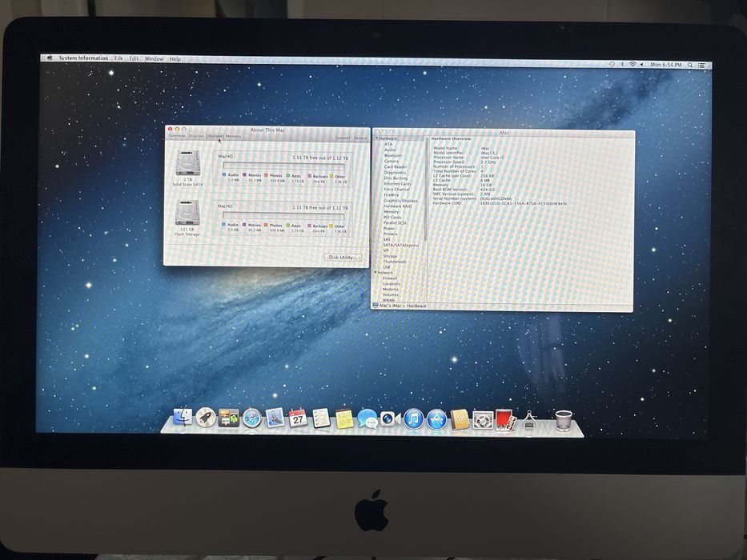Select the Storage tab
Viewport: 747px width, 560px height.
[x=215, y=136]
